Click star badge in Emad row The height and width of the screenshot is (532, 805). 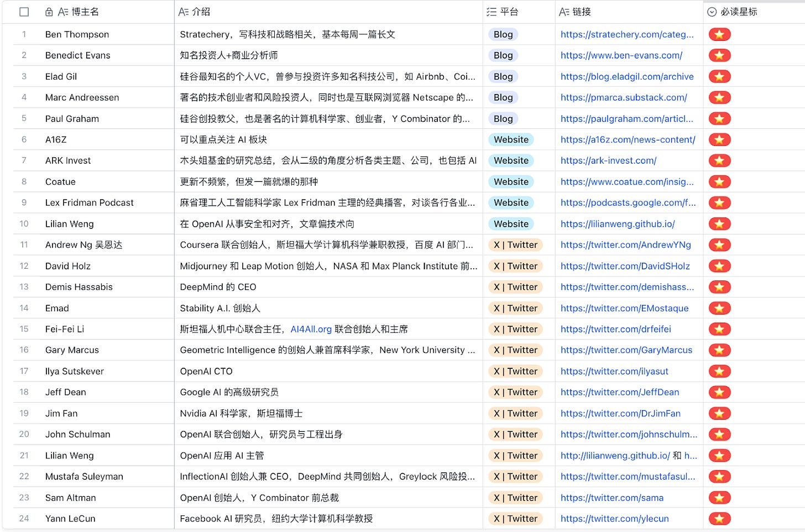coord(719,308)
